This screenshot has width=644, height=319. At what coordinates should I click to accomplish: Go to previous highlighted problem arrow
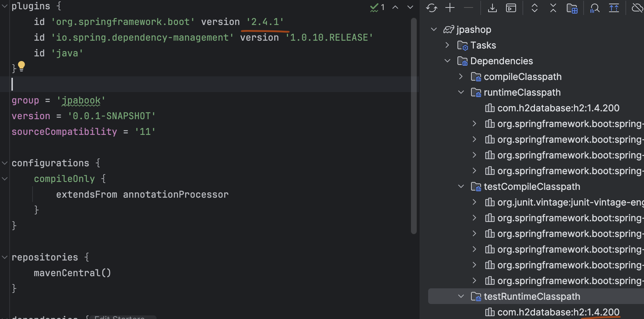point(395,7)
